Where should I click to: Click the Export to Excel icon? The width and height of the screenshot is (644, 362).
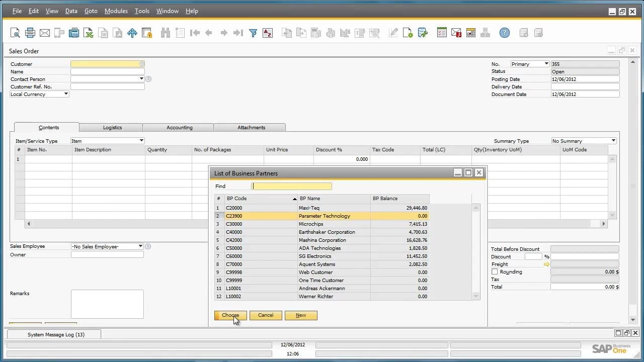pos(89,33)
